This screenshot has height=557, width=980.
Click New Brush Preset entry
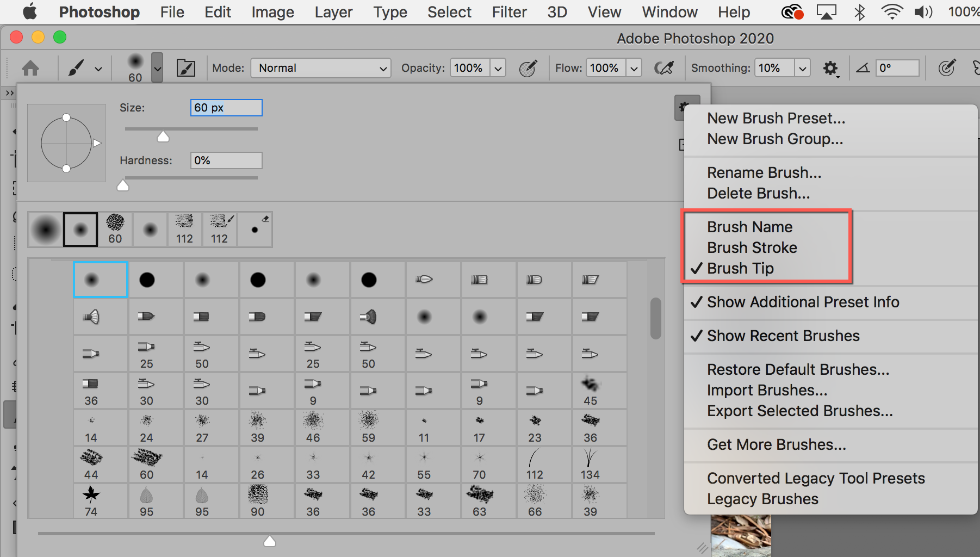(x=776, y=118)
